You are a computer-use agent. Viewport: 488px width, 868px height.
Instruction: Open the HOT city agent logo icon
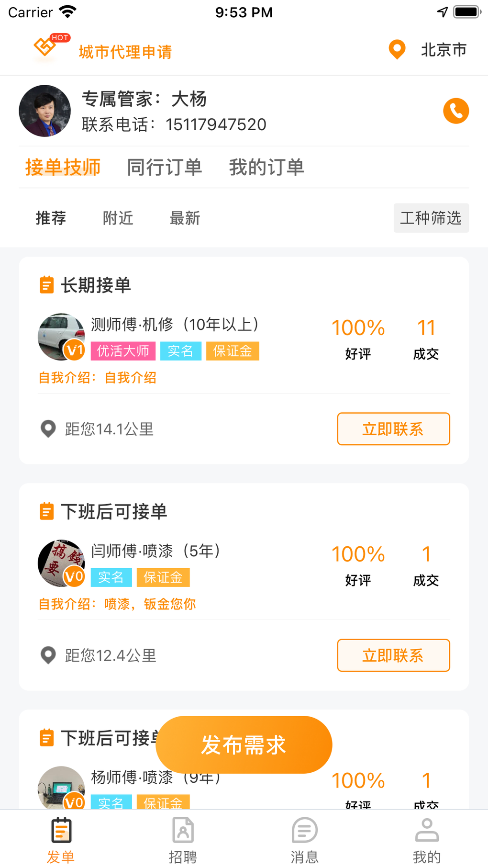45,47
